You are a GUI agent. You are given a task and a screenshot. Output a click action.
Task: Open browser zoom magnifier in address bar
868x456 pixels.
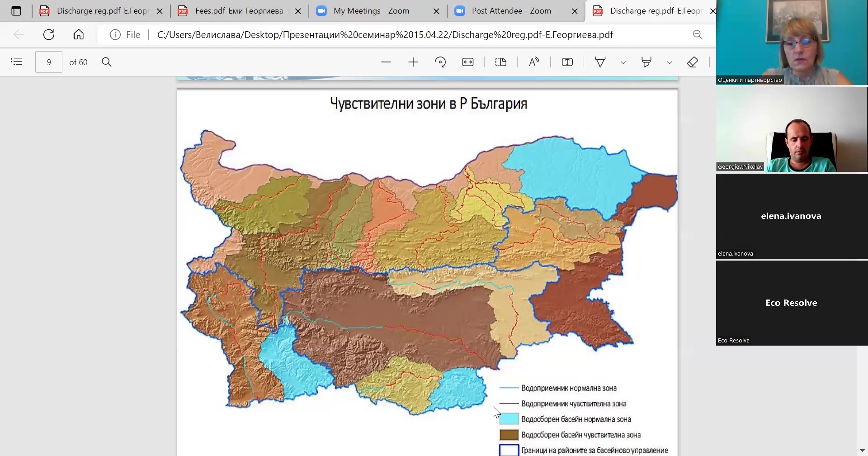coord(698,34)
